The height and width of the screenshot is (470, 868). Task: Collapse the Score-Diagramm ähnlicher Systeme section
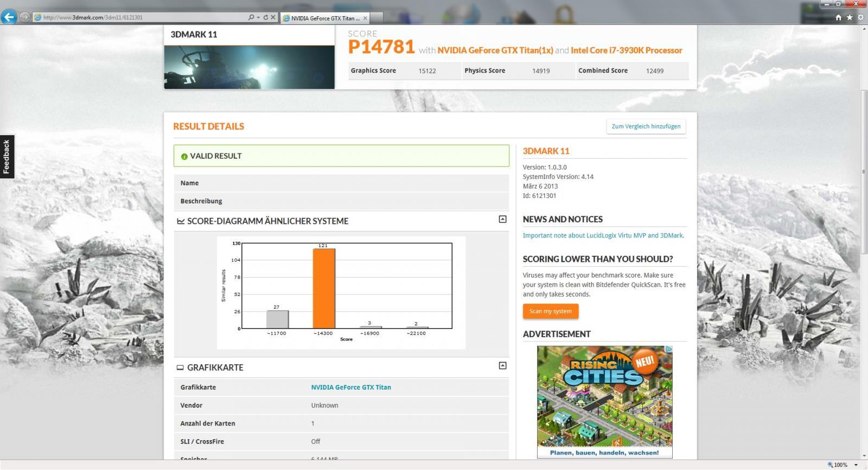click(x=502, y=219)
